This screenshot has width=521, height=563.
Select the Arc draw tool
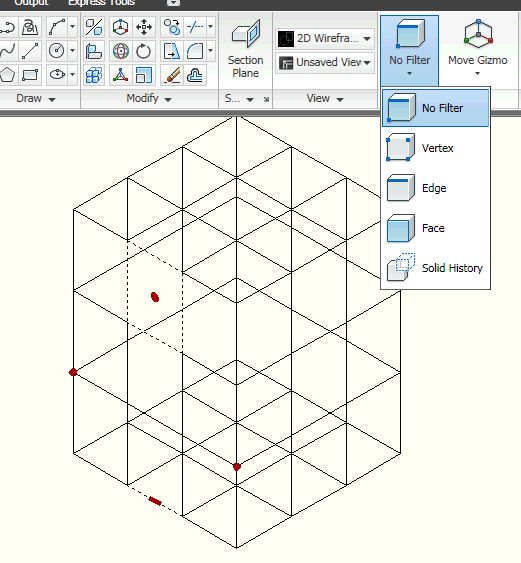coord(57,27)
